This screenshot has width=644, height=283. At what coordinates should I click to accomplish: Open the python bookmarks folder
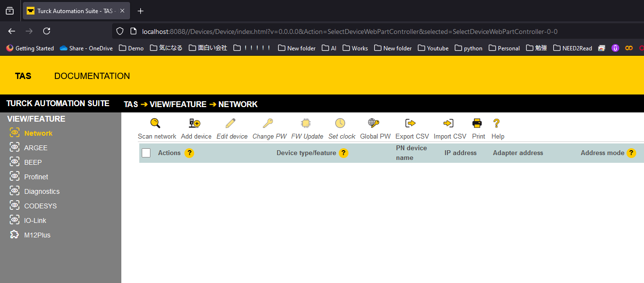[x=468, y=48]
